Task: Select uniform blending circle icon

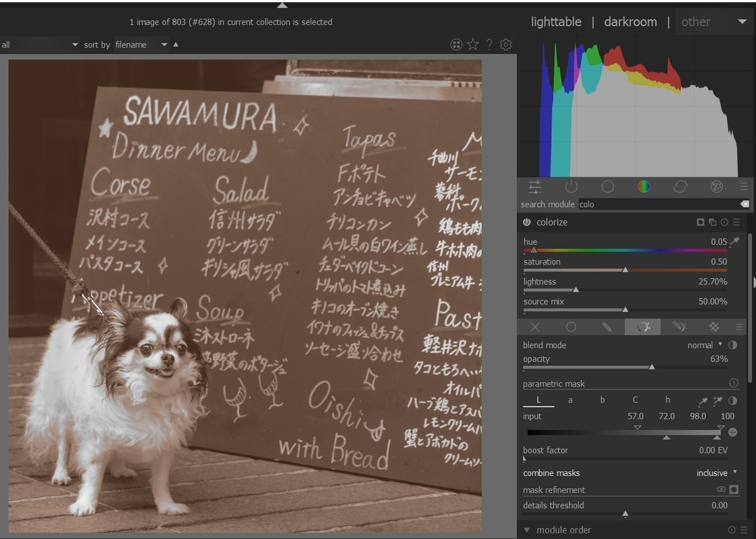Action: 571,327
